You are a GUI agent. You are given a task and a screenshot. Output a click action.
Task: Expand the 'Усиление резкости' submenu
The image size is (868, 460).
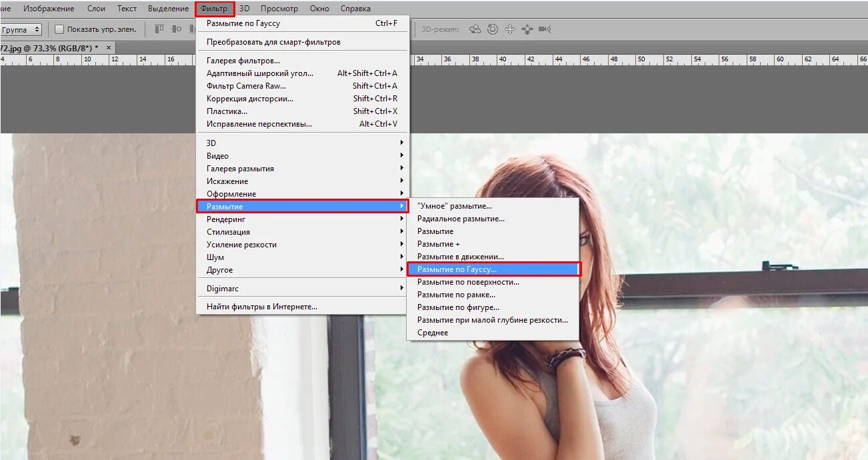point(303,245)
